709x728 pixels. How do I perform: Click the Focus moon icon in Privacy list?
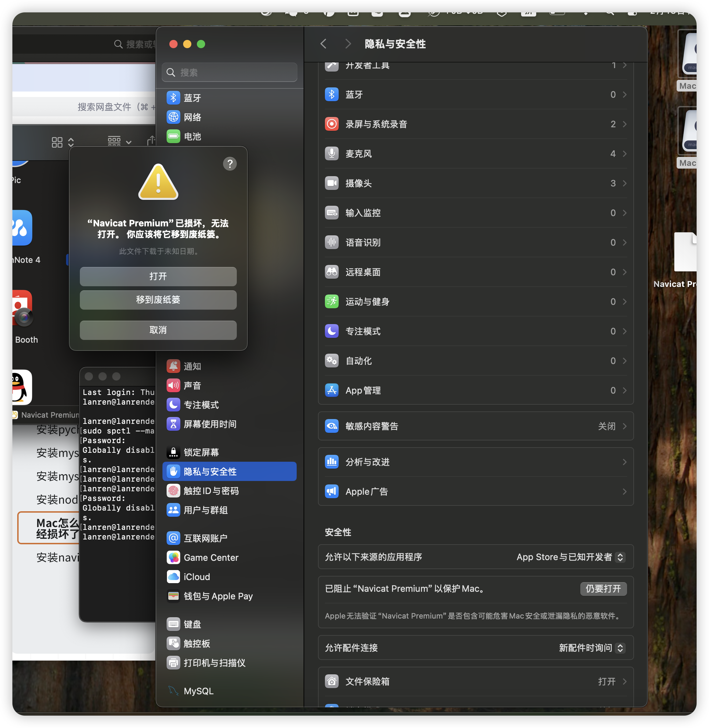(331, 331)
